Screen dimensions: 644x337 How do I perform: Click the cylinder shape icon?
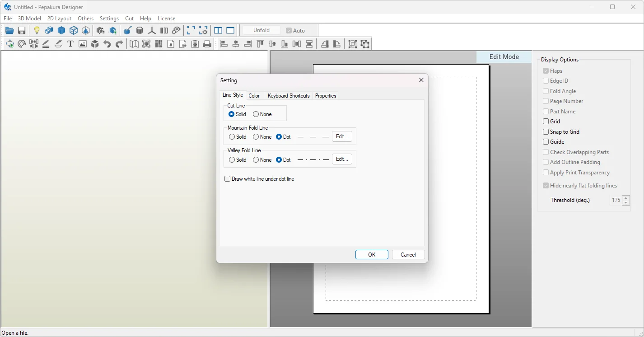pos(140,31)
